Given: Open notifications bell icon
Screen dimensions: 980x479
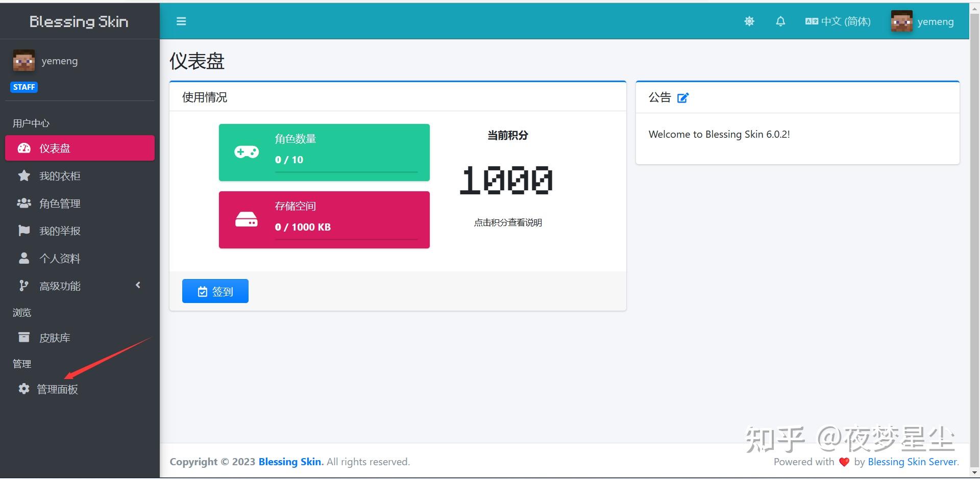Looking at the screenshot, I should (x=780, y=21).
